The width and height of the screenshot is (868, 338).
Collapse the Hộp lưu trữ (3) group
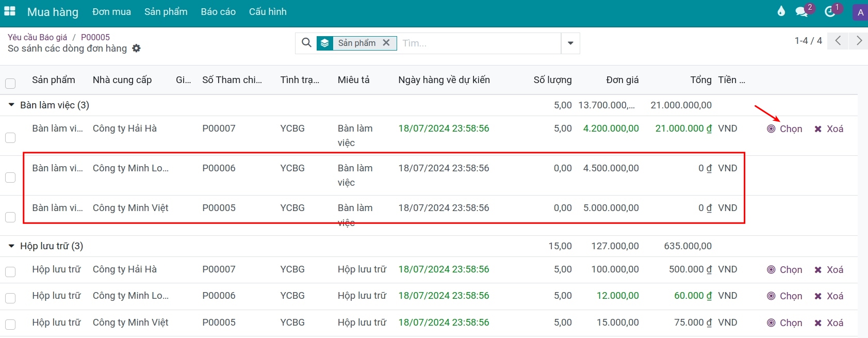click(11, 246)
